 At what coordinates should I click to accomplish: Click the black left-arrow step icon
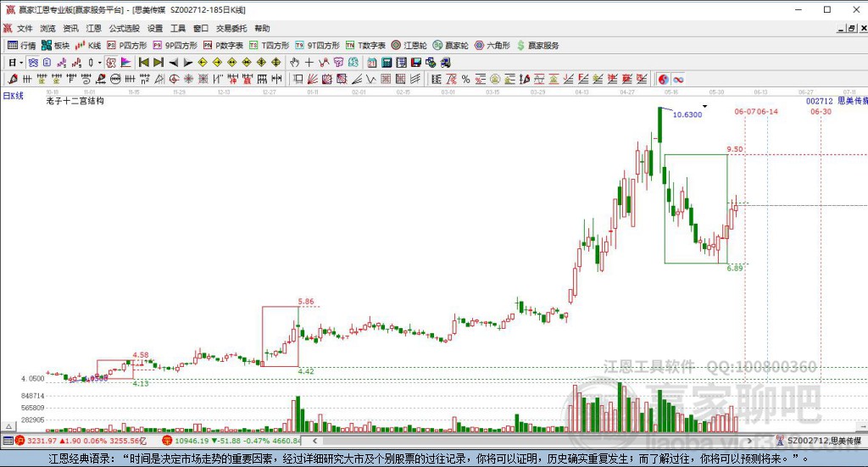pyautogui.click(x=173, y=63)
